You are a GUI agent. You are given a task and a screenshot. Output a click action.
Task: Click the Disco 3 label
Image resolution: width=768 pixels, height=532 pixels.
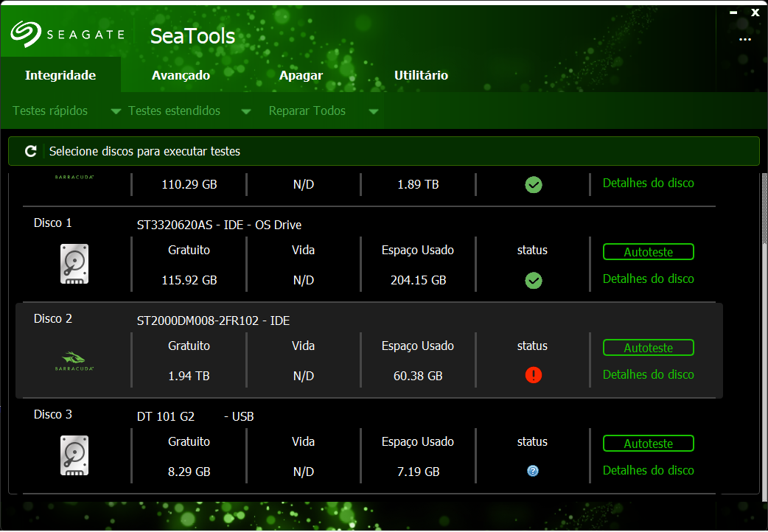(53, 414)
